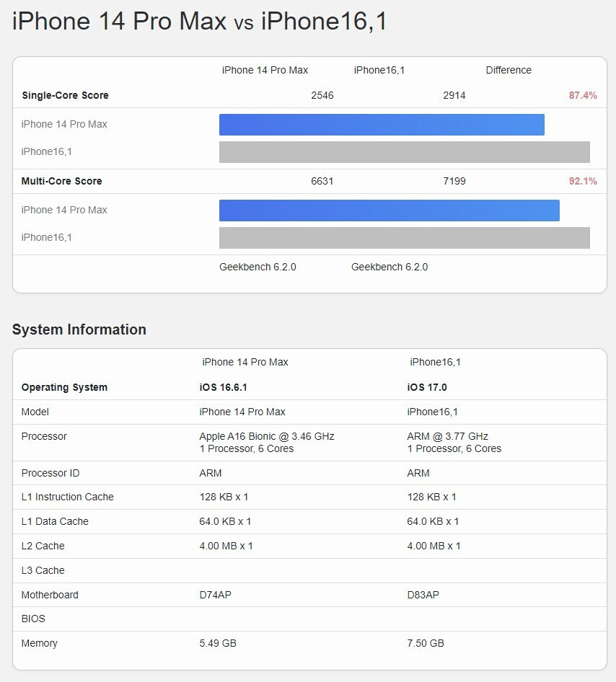Click the iPhone 14 Pro Max label beside single-core bar
This screenshot has height=682, width=616.
tap(64, 124)
